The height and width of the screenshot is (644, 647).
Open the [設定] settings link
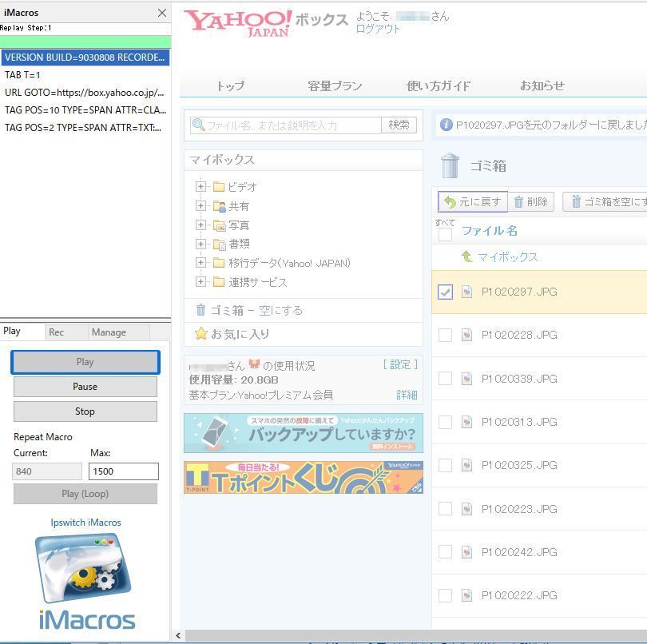tap(400, 364)
